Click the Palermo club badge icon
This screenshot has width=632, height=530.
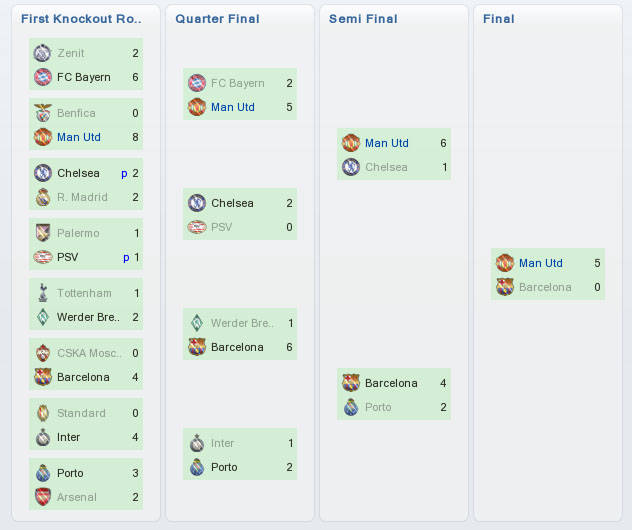tap(42, 233)
